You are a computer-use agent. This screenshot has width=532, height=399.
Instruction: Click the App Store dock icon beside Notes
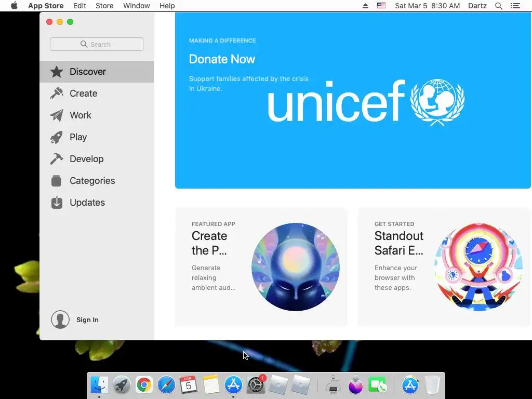(233, 385)
